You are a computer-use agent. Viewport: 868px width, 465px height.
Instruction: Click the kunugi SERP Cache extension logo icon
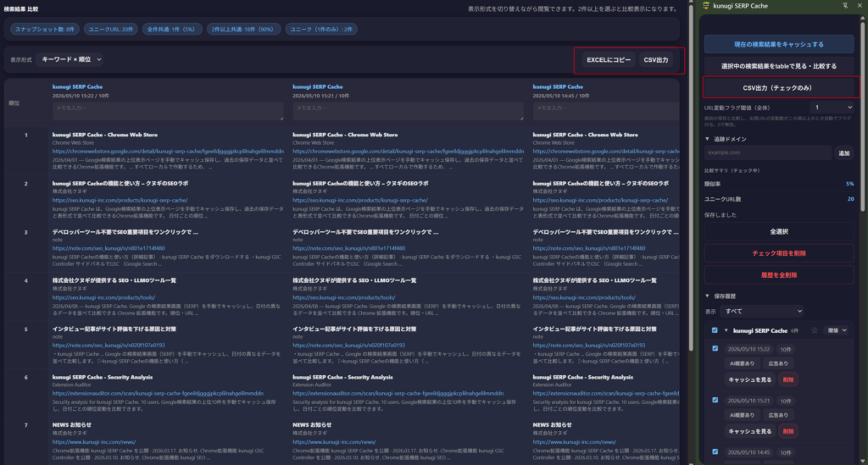click(706, 6)
